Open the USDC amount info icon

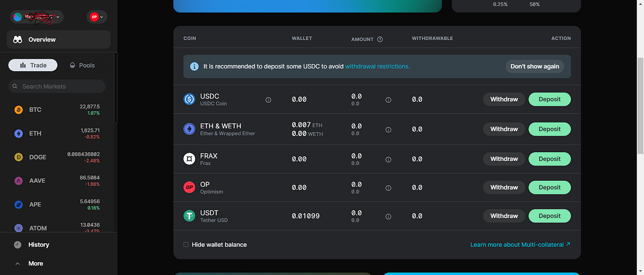click(388, 100)
